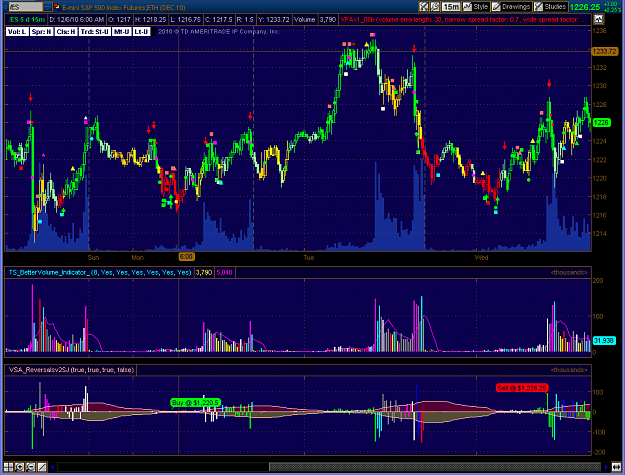Click the Volume label in the header
The width and height of the screenshot is (625, 475).
click(305, 19)
